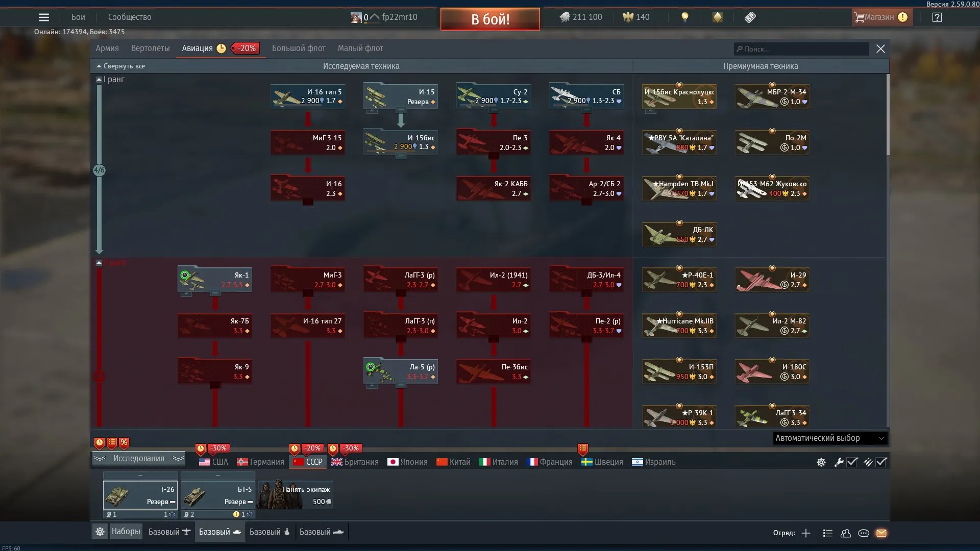
Task: Collapse all with Свернуть всё
Action: [120, 66]
